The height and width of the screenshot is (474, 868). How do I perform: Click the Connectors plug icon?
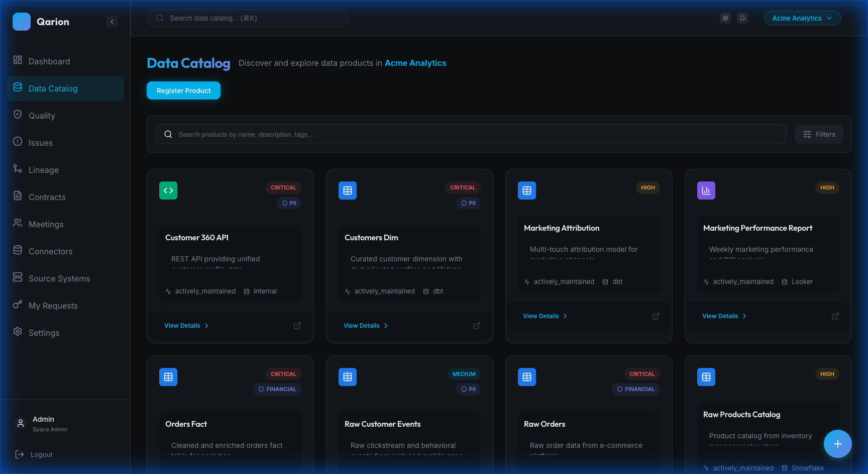18,251
